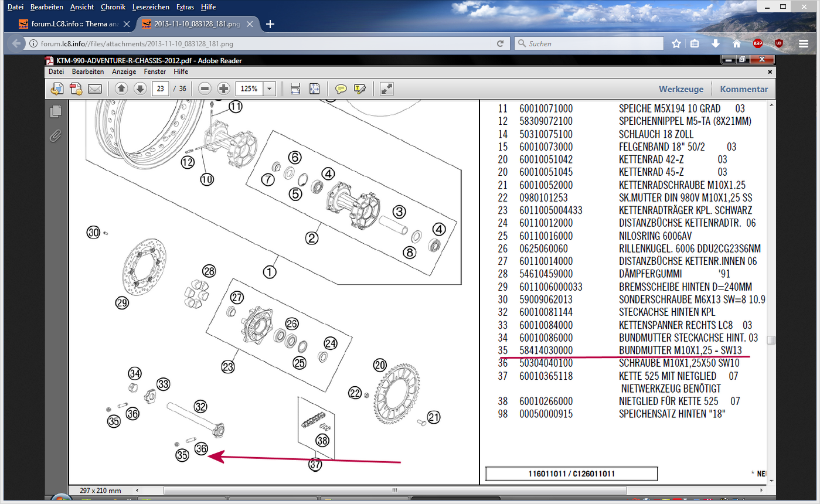Open the Werkzeuge tools pane
820x504 pixels.
681,89
